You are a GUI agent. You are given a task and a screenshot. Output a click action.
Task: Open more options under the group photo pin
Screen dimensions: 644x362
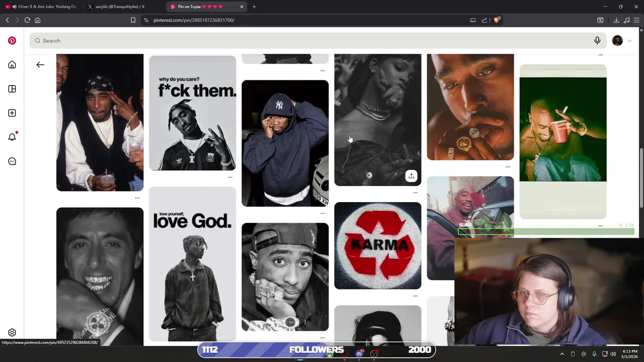click(137, 198)
